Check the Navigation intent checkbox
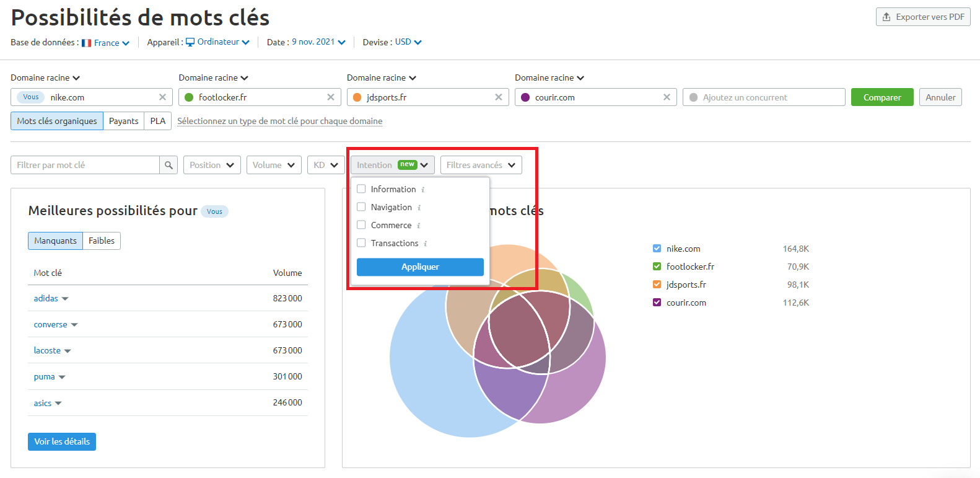This screenshot has height=478, width=980. 361,207
